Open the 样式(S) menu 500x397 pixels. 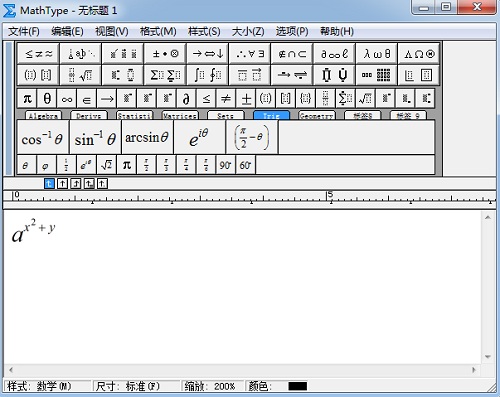click(204, 32)
